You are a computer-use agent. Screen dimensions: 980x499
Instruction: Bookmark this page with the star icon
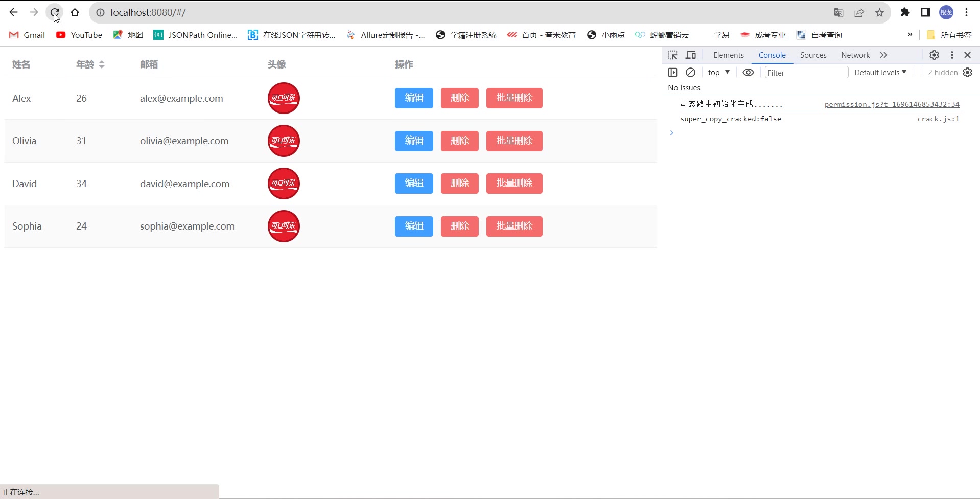pyautogui.click(x=879, y=13)
